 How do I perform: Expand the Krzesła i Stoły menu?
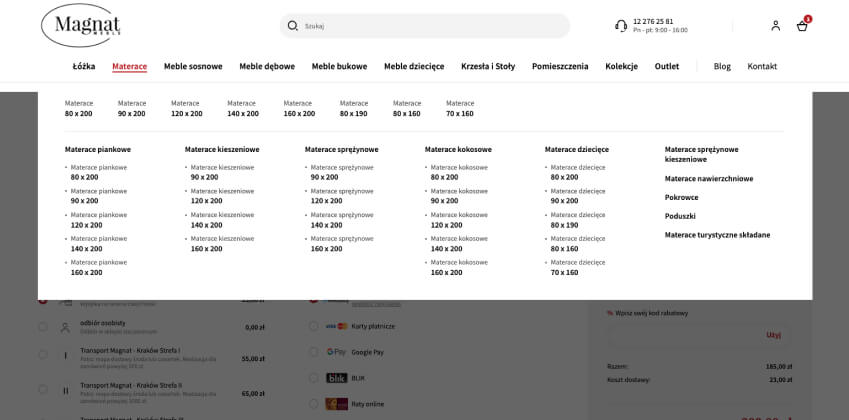click(x=488, y=67)
